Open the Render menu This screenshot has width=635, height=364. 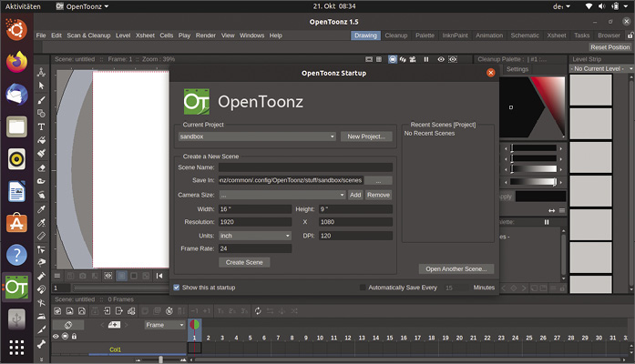(206, 35)
